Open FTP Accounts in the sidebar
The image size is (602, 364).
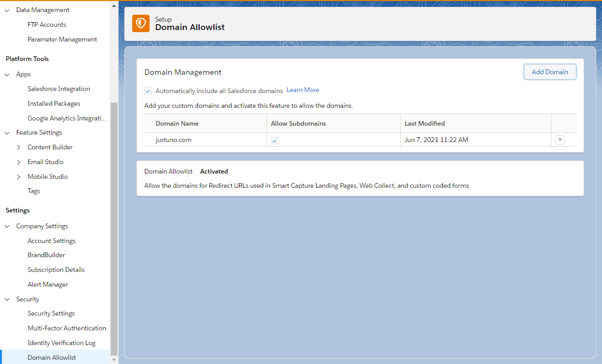47,25
